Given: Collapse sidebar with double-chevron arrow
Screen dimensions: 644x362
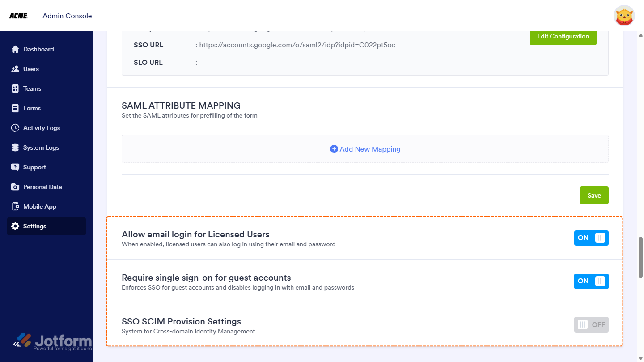Looking at the screenshot, I should [16, 344].
